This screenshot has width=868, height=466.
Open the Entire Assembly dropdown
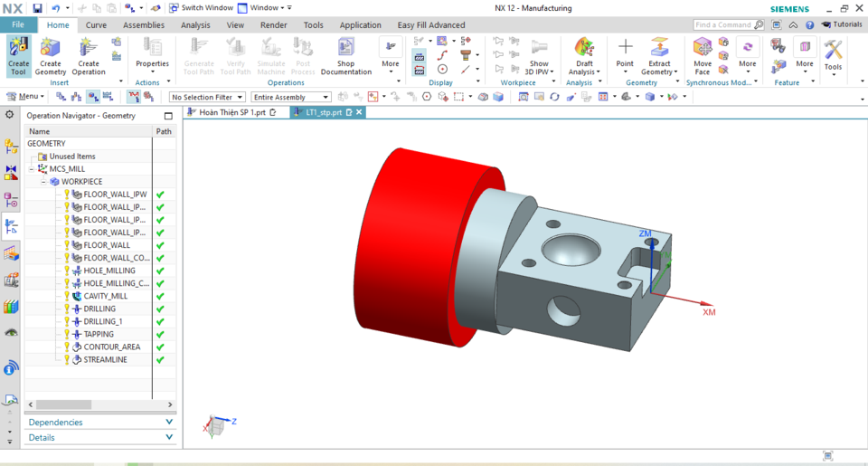pyautogui.click(x=290, y=97)
